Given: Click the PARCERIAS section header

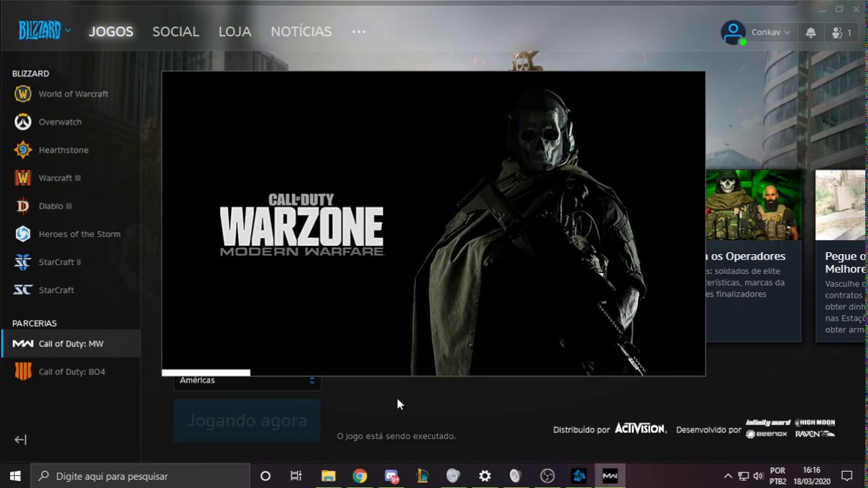Looking at the screenshot, I should pos(35,323).
